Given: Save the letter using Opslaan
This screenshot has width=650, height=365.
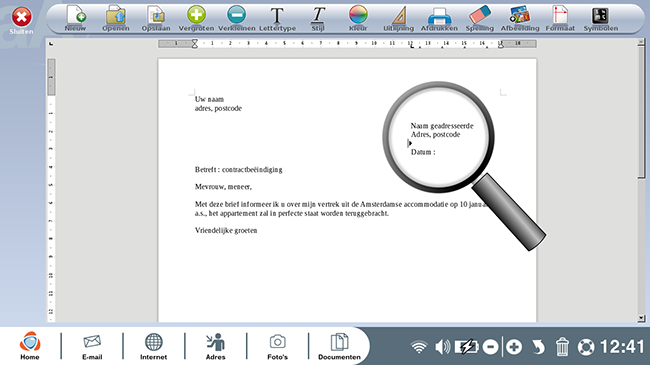Looking at the screenshot, I should (x=156, y=18).
